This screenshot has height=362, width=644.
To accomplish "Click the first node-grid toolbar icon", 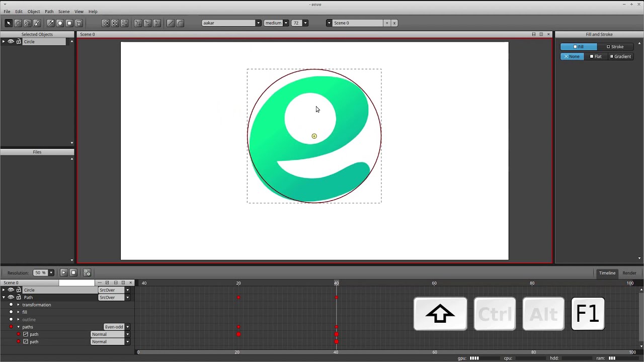I will [x=106, y=23].
